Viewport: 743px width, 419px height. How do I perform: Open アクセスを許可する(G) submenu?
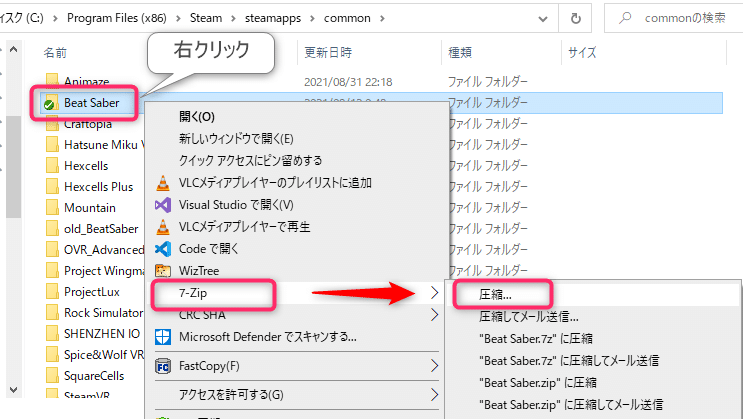(x=231, y=395)
